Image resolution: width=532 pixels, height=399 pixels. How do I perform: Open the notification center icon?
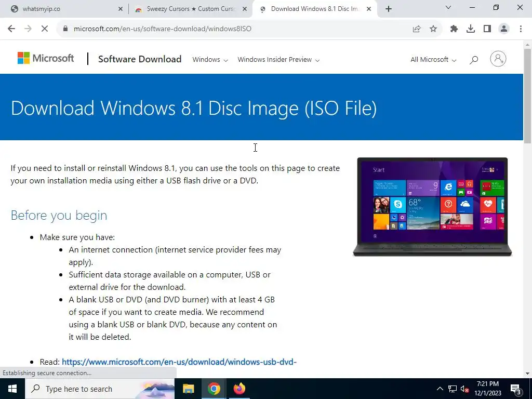[x=516, y=389]
